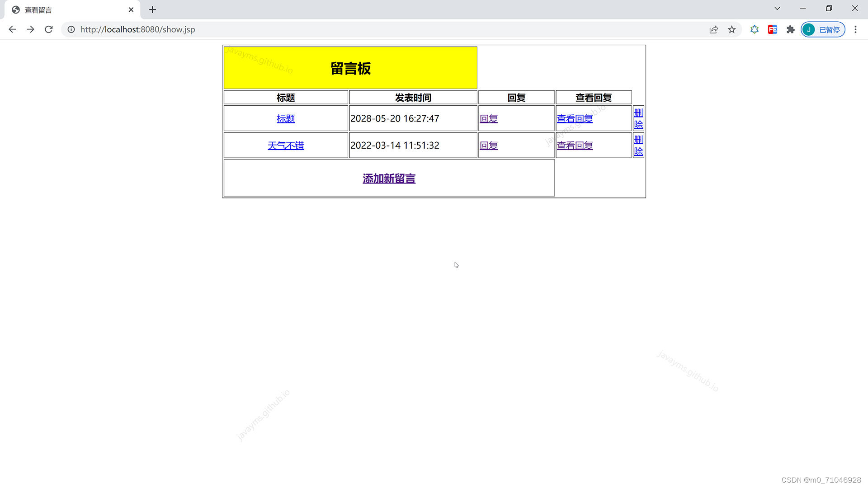The image size is (868, 488).
Task: Click the 留言板 yellow heading
Action: point(350,68)
